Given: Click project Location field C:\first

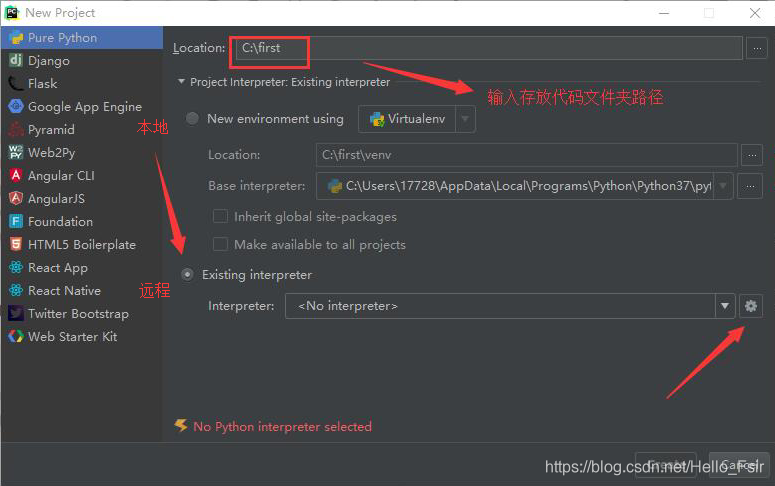Looking at the screenshot, I should [489, 48].
